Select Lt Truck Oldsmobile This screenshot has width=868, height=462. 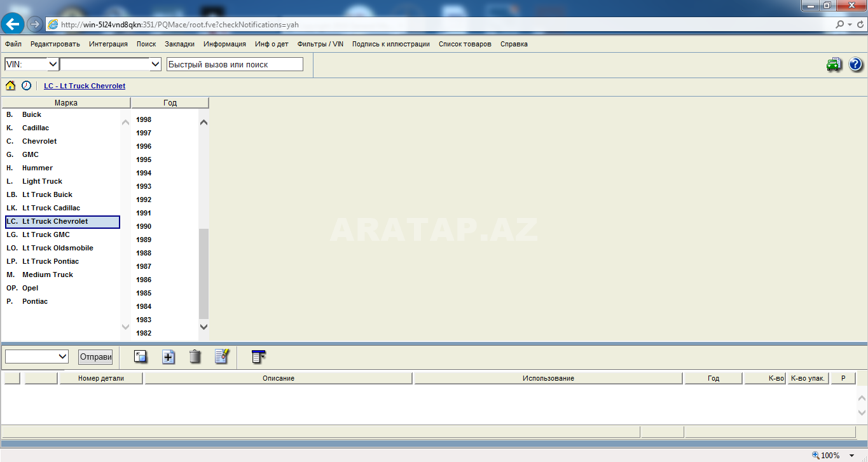tap(62, 248)
